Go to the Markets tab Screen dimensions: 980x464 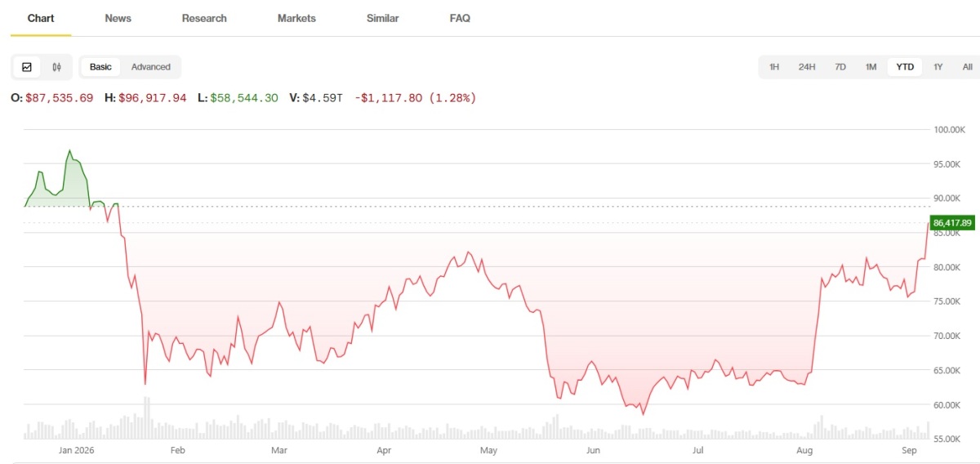[x=296, y=18]
